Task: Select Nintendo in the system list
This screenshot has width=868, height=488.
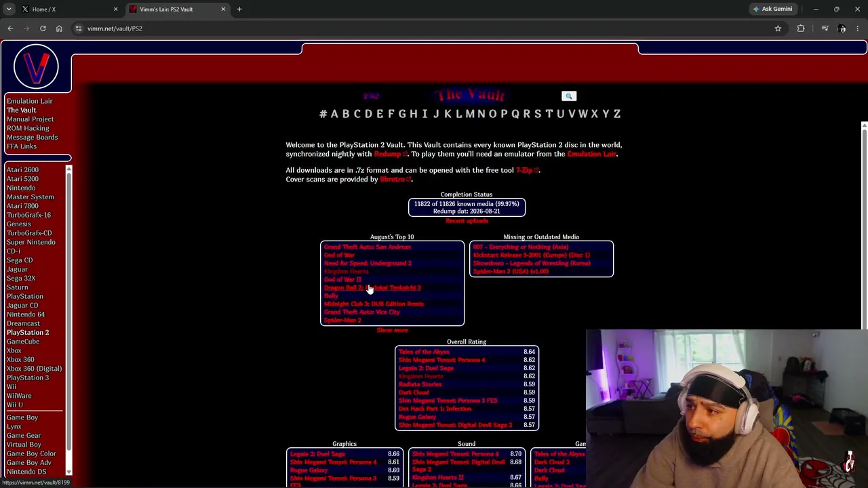Action: [21, 188]
